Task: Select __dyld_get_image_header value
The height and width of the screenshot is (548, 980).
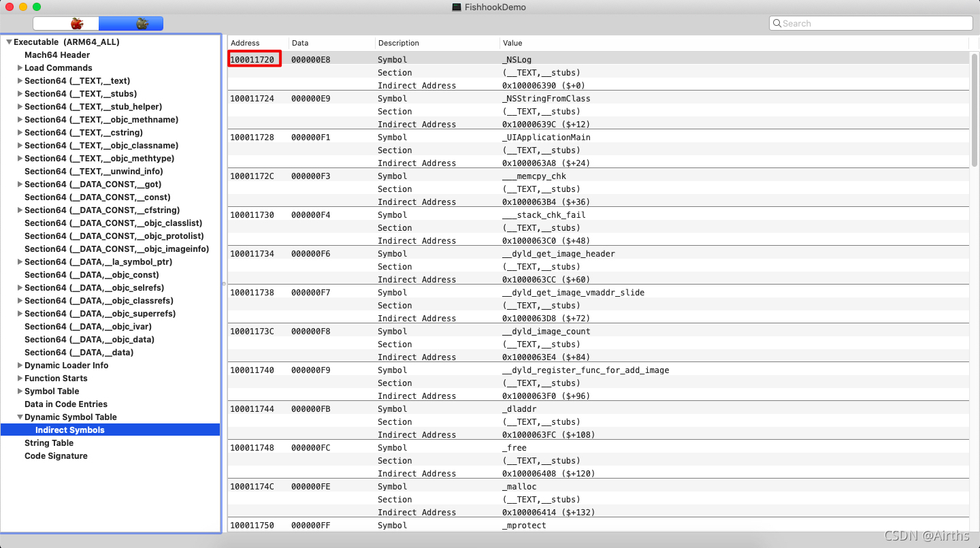Action: coord(559,254)
